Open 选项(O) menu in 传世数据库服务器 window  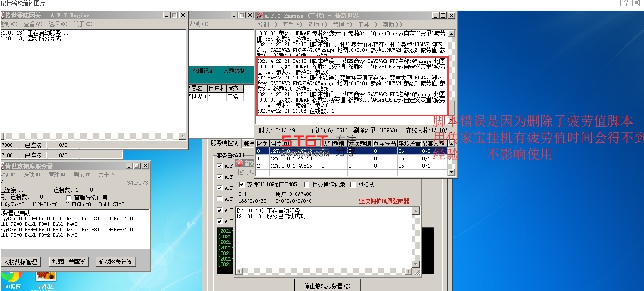click(x=33, y=175)
